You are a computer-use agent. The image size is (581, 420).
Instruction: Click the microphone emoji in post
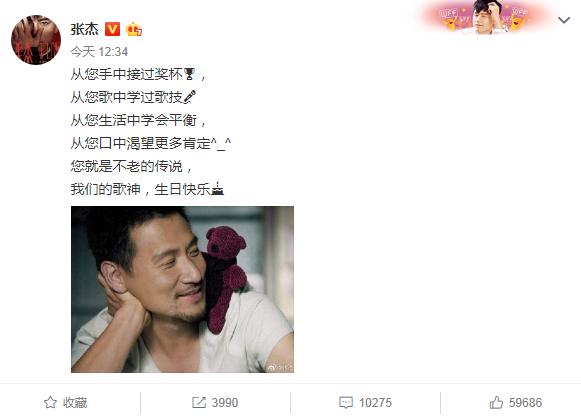pos(189,97)
